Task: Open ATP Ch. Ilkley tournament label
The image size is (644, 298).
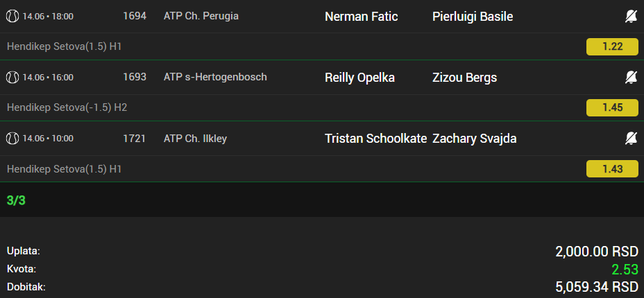Action: (x=195, y=139)
